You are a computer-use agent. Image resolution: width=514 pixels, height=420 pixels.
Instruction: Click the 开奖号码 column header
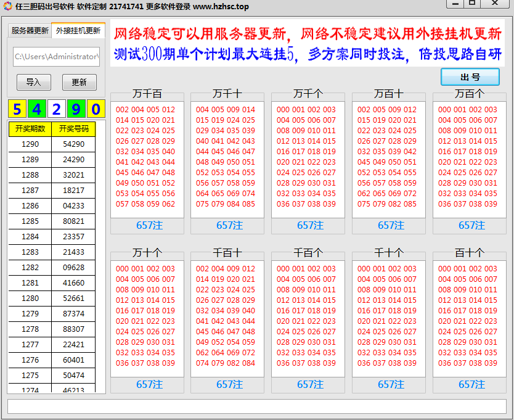[x=73, y=129]
